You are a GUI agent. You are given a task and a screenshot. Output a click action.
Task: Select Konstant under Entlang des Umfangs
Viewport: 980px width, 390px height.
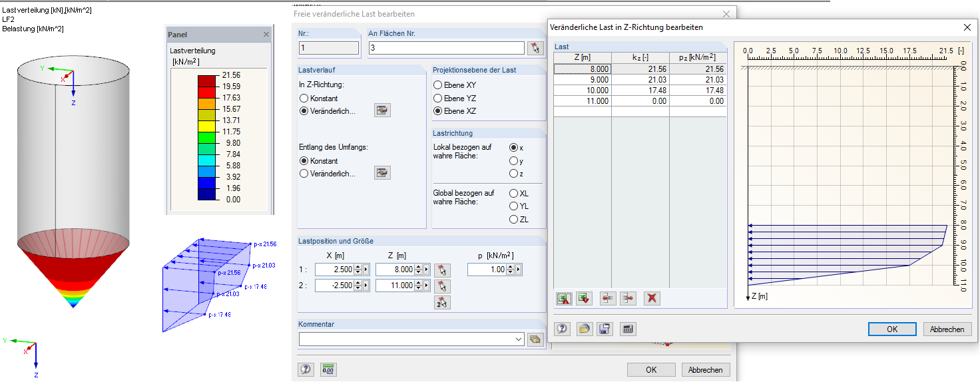(304, 161)
